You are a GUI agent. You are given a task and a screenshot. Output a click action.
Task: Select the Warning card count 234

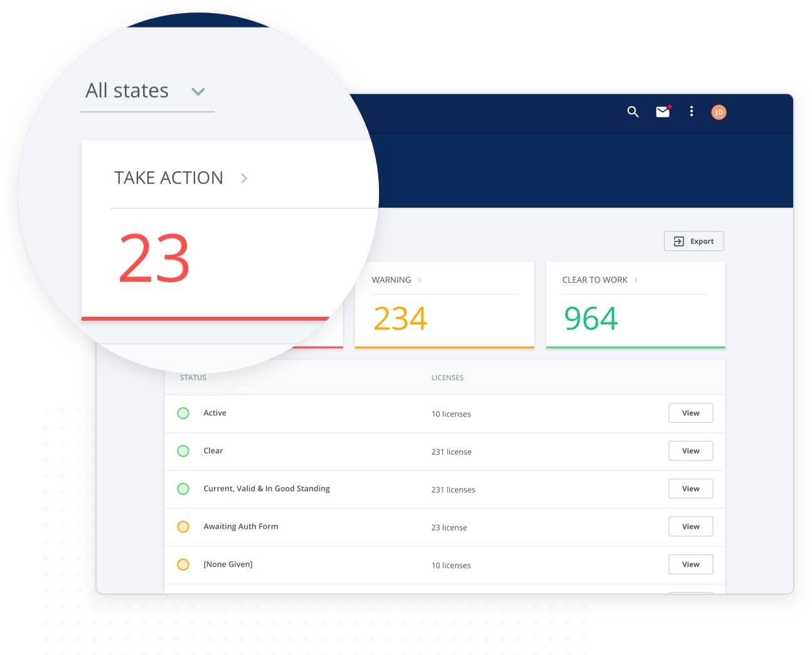click(400, 319)
